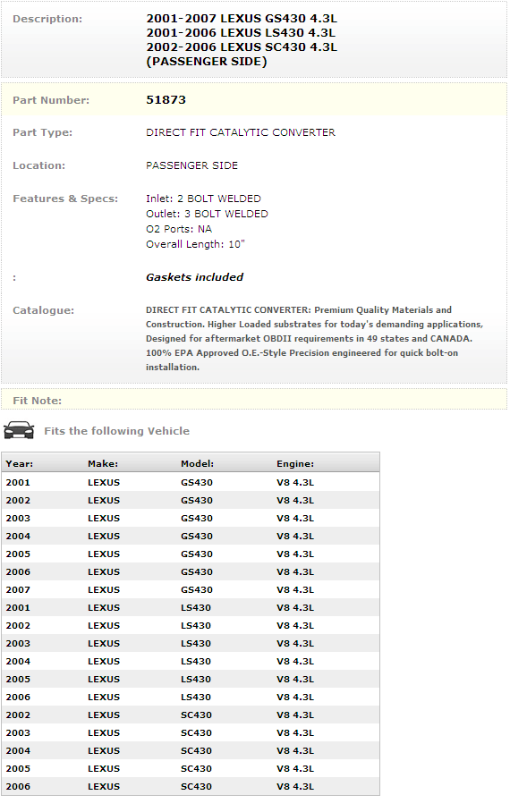510x812 pixels.
Task: Click the DIRECT FIT CATALYTIC CONVERTER part type
Action: click(x=241, y=132)
